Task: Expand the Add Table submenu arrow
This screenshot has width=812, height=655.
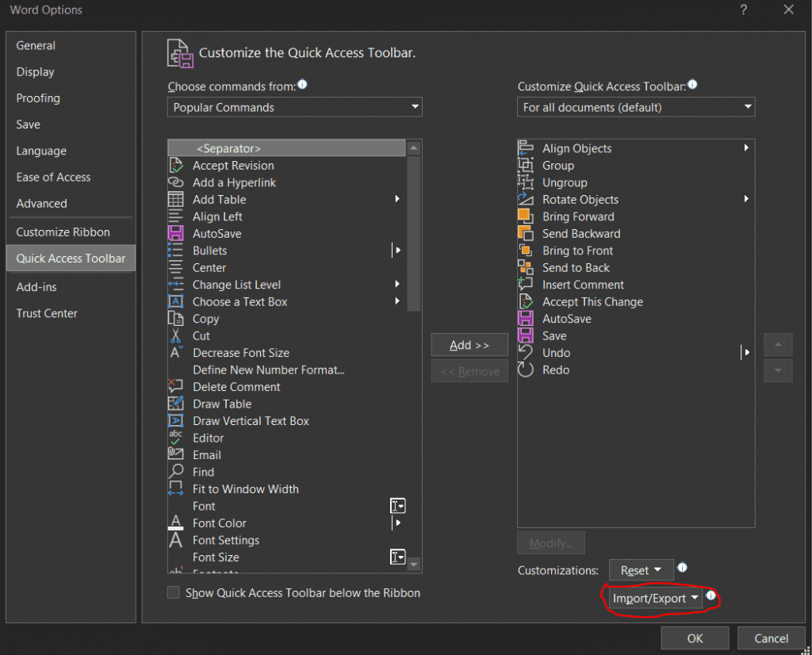Action: 397,199
